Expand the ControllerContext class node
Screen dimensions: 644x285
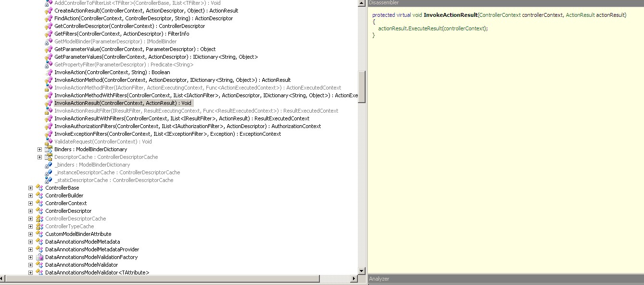click(30, 203)
